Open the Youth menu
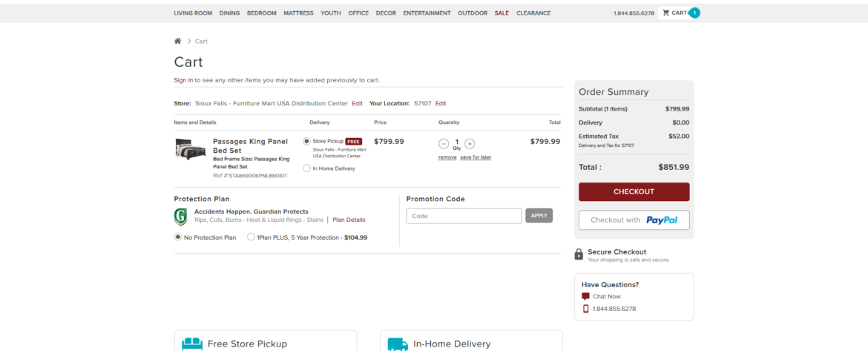The height and width of the screenshot is (351, 868). coord(330,13)
